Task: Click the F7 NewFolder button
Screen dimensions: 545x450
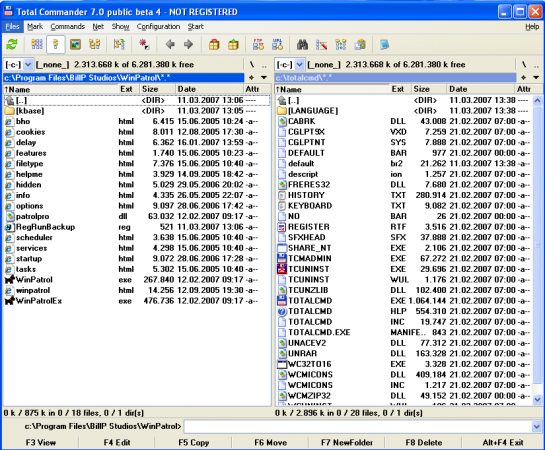Action: 347,442
